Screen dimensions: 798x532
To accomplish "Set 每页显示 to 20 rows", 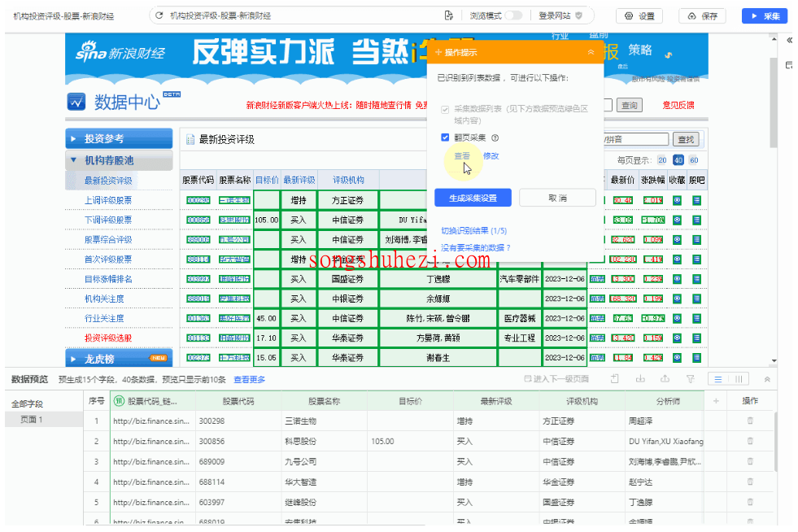I will click(x=662, y=160).
